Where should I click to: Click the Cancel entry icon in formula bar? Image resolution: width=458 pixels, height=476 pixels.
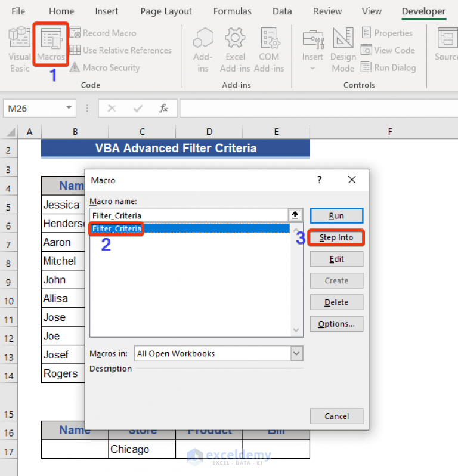[x=112, y=109]
